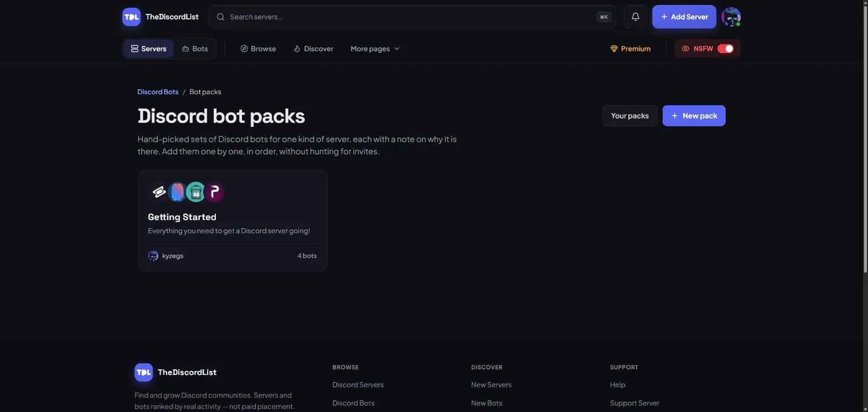Open footer Discord Bots link
The height and width of the screenshot is (412, 868).
click(353, 403)
